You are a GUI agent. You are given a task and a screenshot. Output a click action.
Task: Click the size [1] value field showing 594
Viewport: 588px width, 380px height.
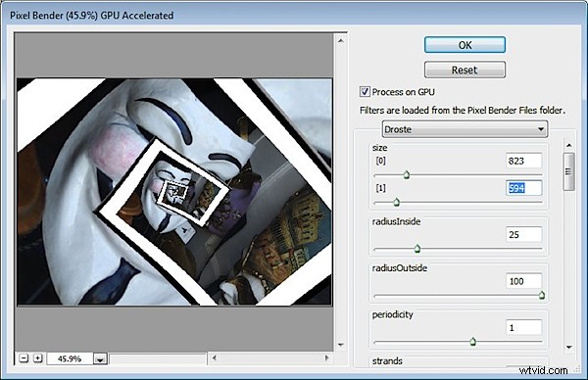pyautogui.click(x=523, y=188)
